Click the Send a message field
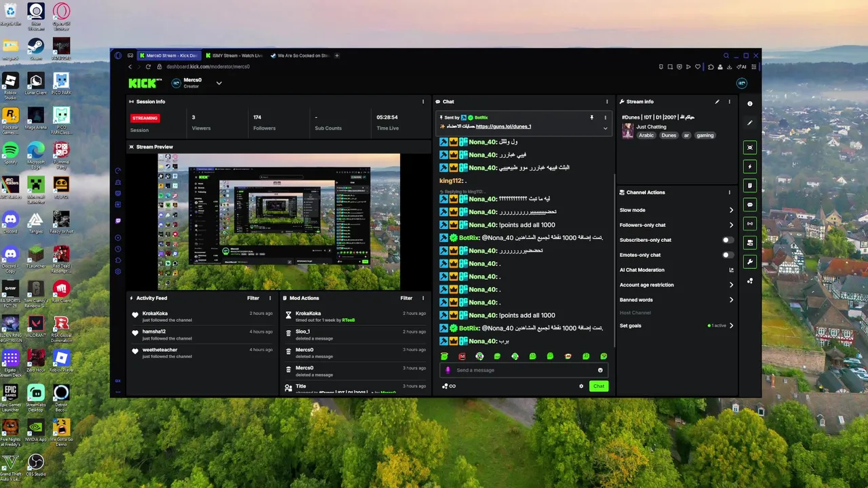 [522, 370]
